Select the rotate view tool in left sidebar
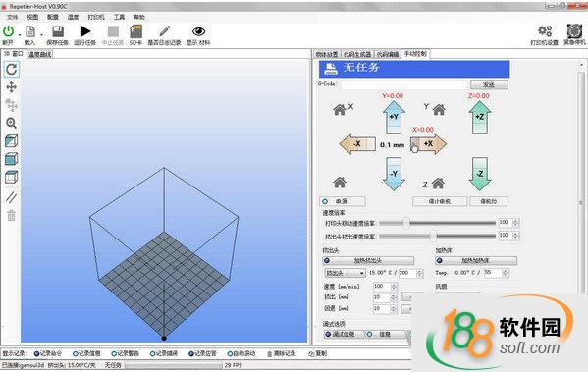Screen dimensions: 588x372 (11, 69)
